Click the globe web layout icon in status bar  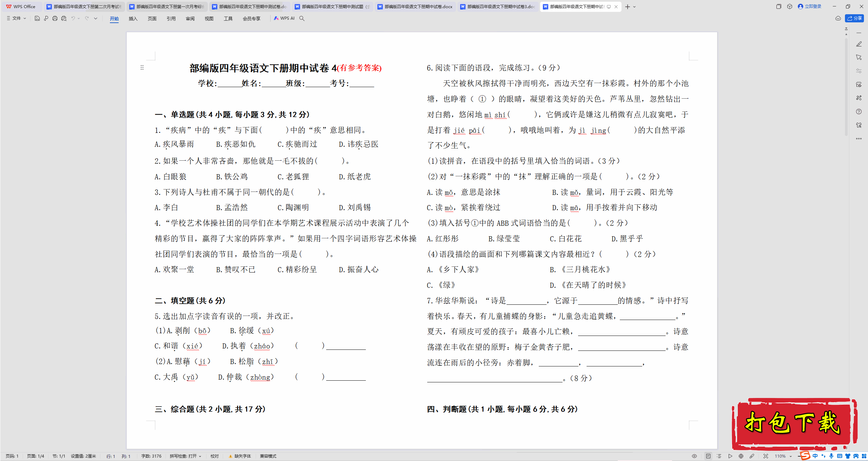tap(741, 456)
